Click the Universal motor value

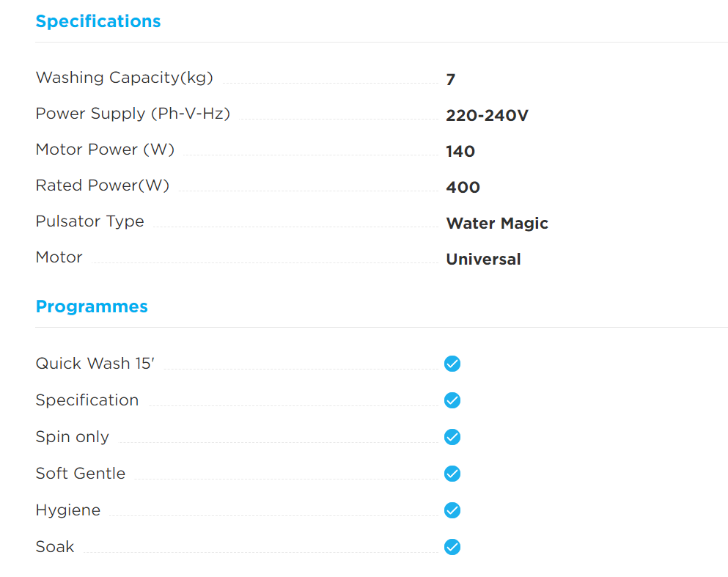483,260
